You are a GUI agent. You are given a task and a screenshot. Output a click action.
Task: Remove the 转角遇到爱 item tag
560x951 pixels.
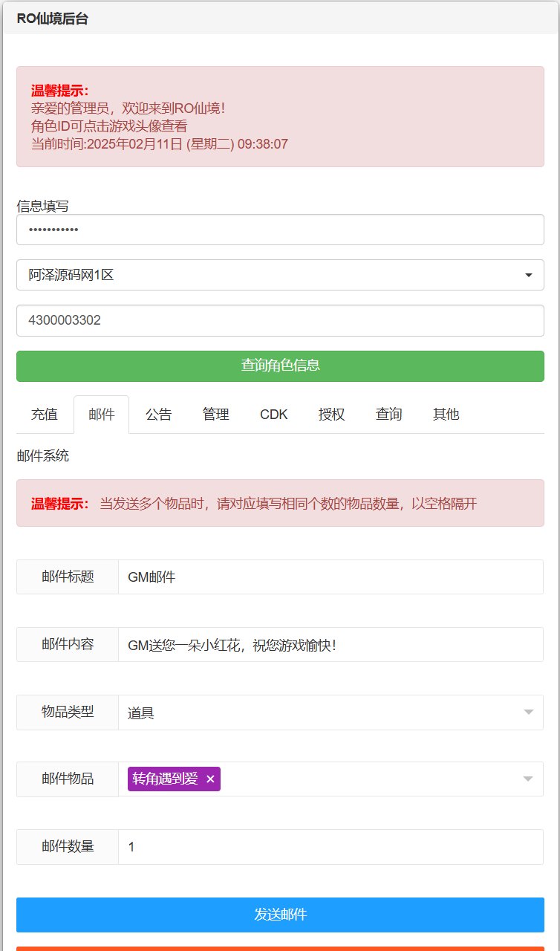click(x=210, y=779)
